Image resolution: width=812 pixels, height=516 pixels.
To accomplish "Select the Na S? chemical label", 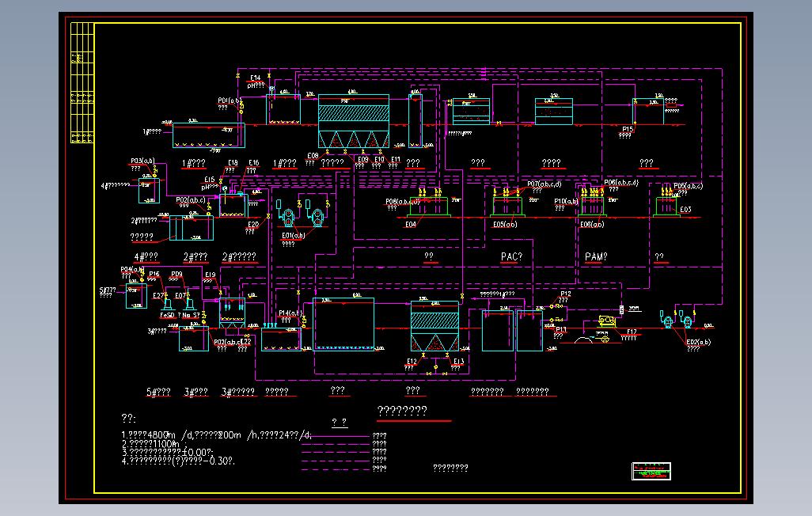I will point(191,315).
